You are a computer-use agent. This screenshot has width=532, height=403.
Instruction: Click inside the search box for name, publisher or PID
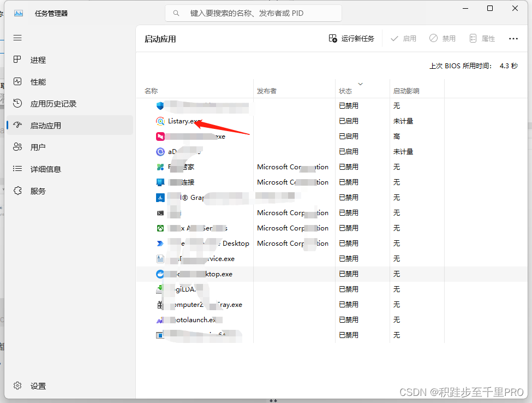253,13
